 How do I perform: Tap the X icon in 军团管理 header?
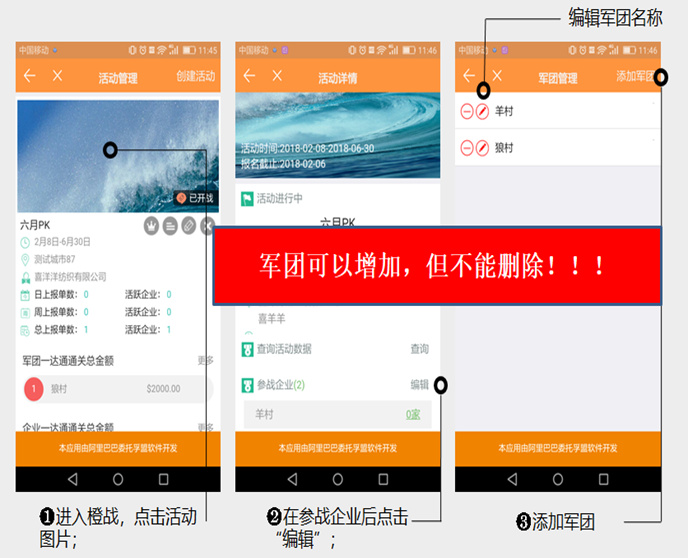tap(497, 76)
